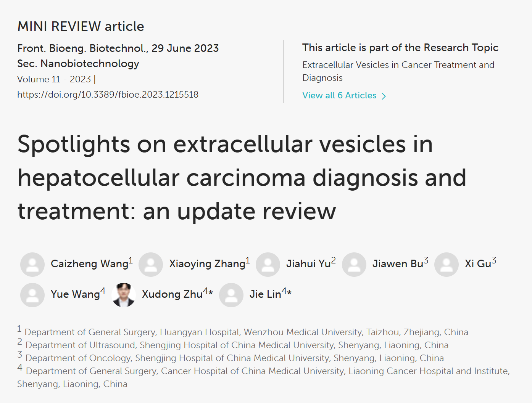Click Jiawen Bu's profile avatar
The image size is (532, 403).
(x=354, y=264)
